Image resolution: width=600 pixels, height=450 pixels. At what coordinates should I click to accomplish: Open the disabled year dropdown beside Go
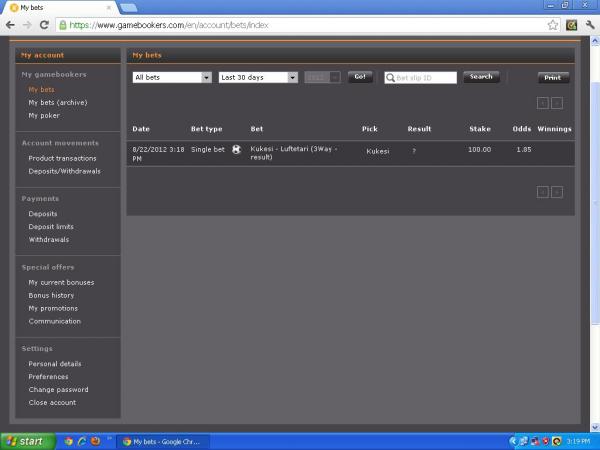click(x=322, y=77)
